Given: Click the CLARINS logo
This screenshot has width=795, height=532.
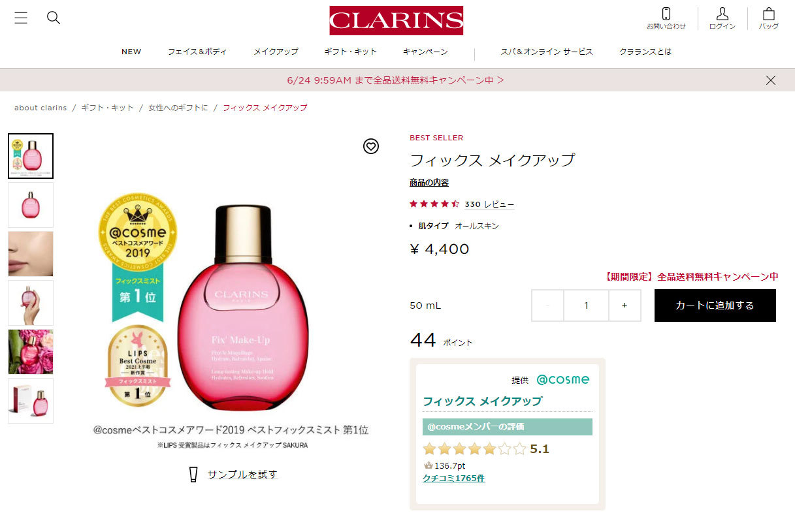Looking at the screenshot, I should 397,20.
